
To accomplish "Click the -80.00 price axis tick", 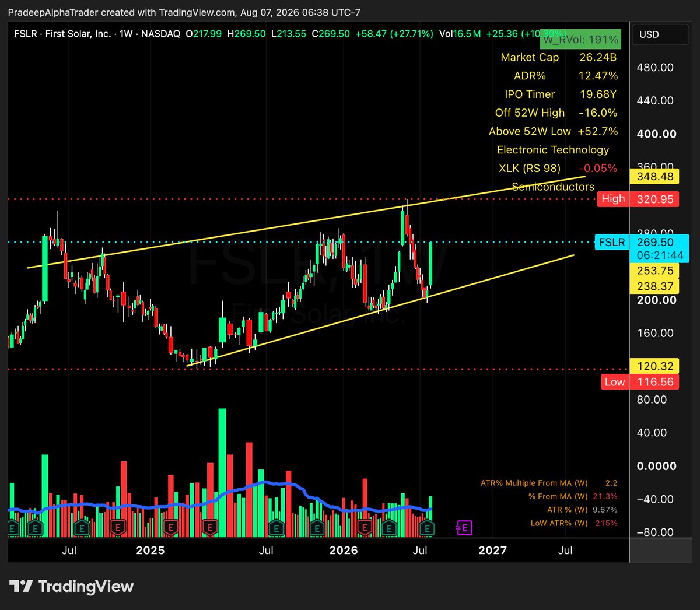I will [655, 532].
